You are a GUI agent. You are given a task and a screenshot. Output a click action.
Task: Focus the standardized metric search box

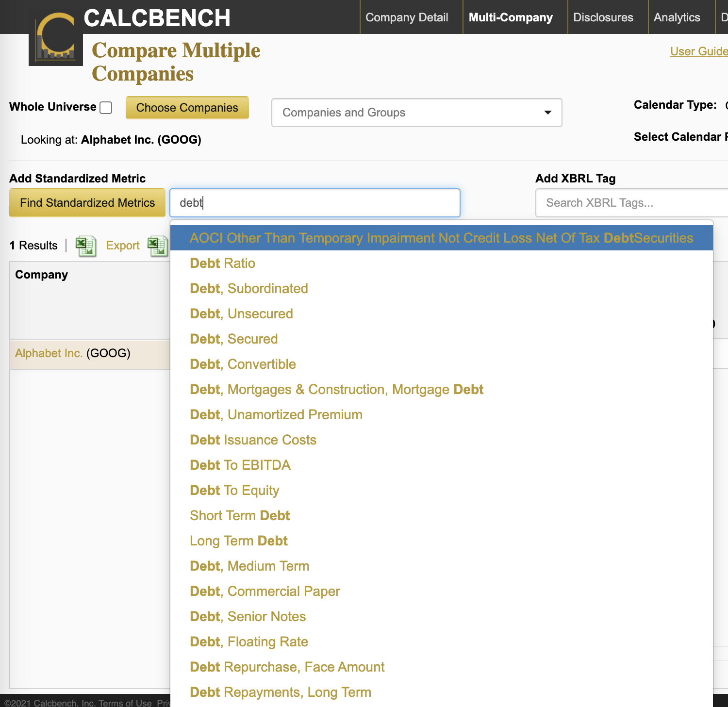(314, 203)
